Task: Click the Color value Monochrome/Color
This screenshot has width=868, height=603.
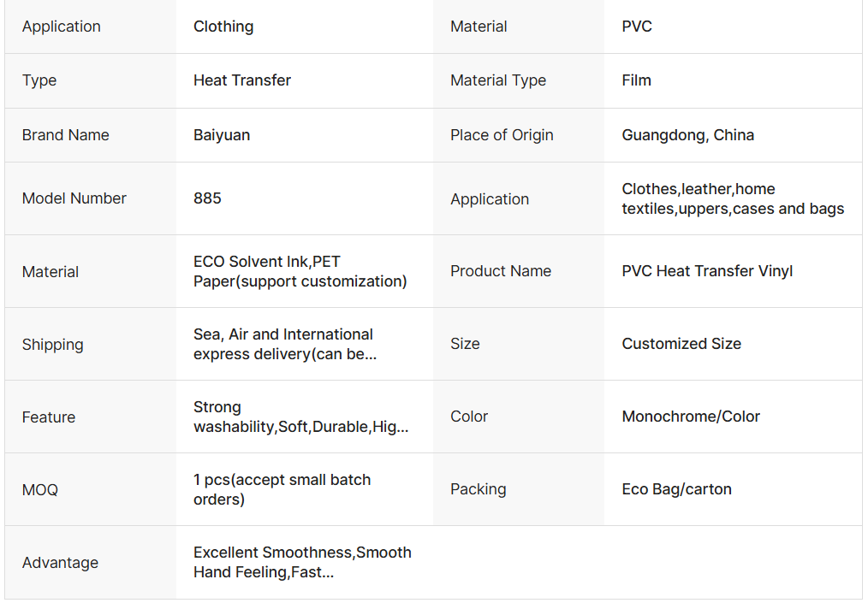Action: coord(691,417)
